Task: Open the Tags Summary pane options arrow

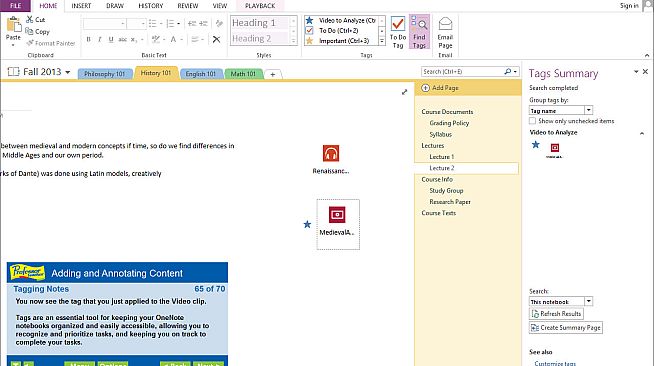Action: pos(636,72)
